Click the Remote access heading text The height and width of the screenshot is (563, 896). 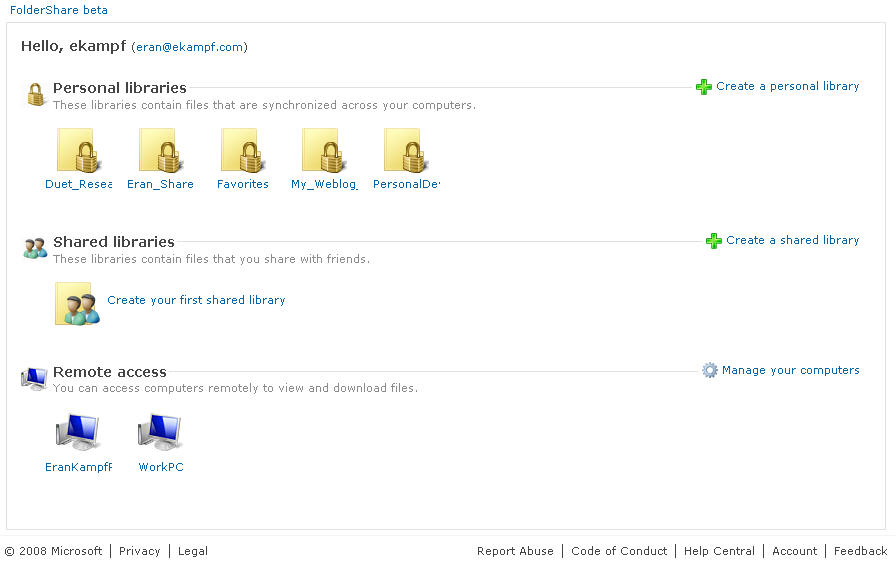(110, 372)
